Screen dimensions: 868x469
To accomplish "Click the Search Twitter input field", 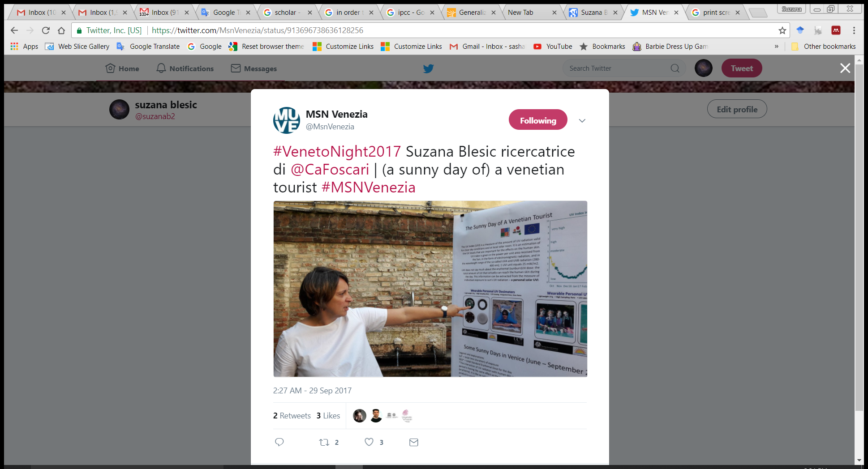I will click(618, 68).
